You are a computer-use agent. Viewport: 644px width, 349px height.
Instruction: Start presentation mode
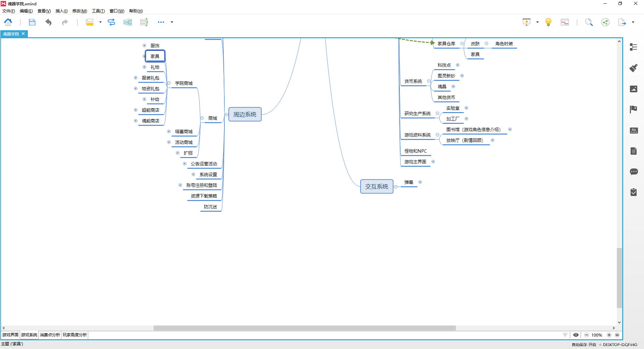[x=527, y=22]
